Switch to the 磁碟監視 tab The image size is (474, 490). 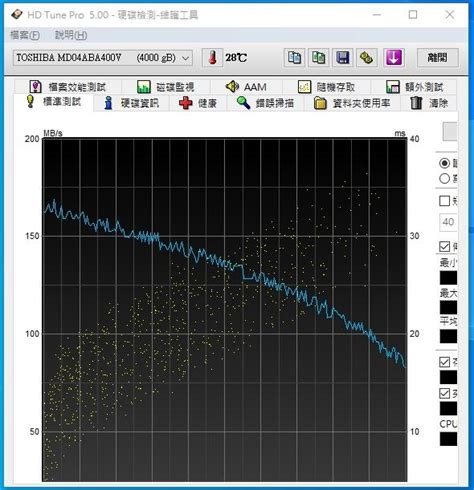pos(166,87)
